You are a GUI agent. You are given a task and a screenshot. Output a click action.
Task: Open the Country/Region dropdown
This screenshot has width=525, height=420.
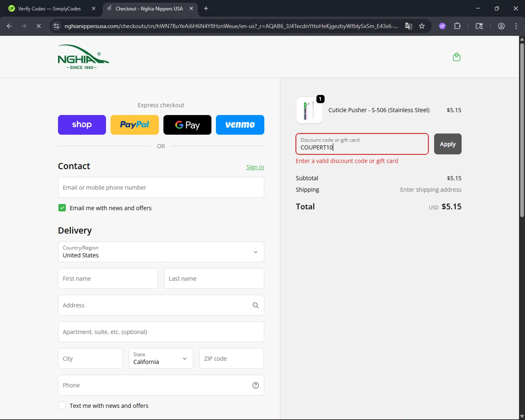click(161, 252)
